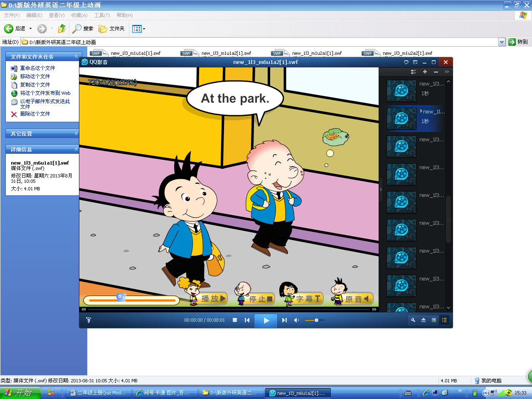The height and width of the screenshot is (399, 532).
Task: Click the playlist scroll down arrow
Action: coord(448,308)
